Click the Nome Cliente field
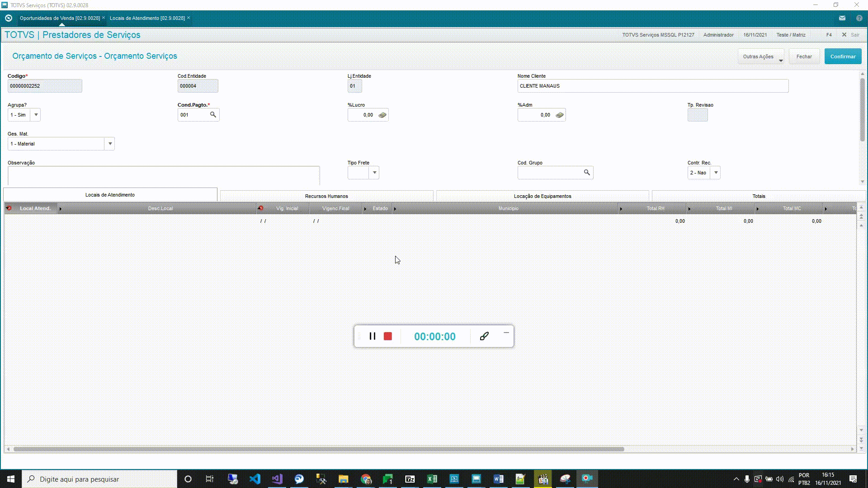The width and height of the screenshot is (868, 488). (653, 86)
